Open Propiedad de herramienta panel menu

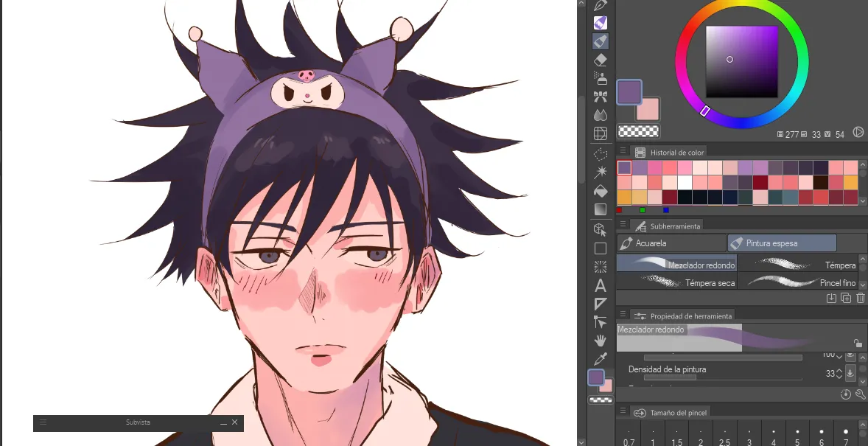pos(623,314)
